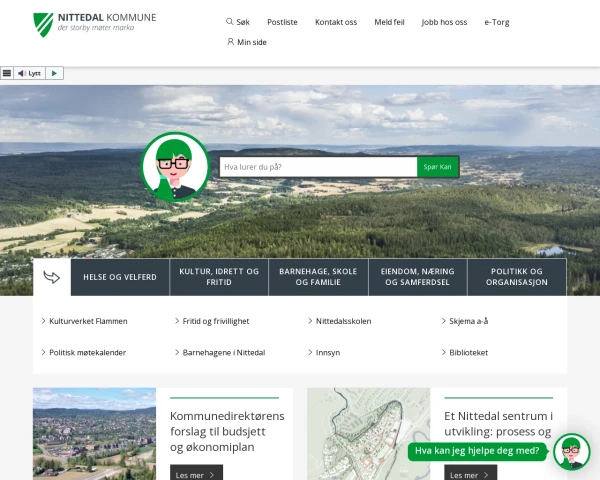Open the Biblioteket link
The image size is (600, 480).
468,353
